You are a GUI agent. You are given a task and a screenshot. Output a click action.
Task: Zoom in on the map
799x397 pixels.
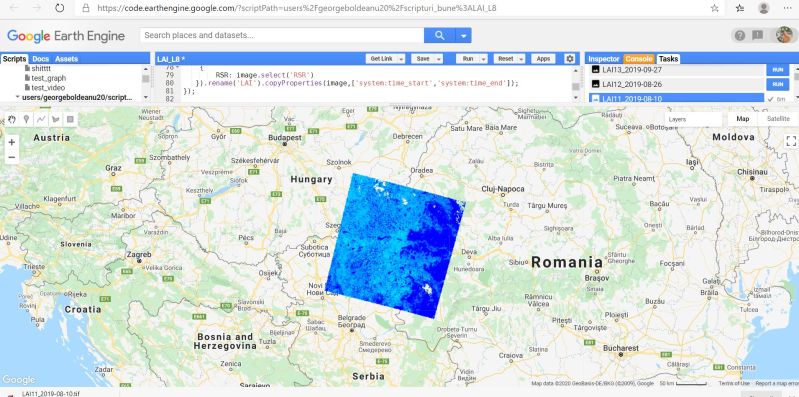(x=12, y=142)
